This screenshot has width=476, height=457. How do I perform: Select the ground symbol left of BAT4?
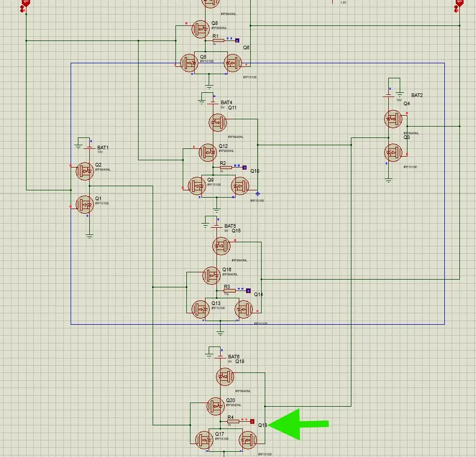coord(201,102)
